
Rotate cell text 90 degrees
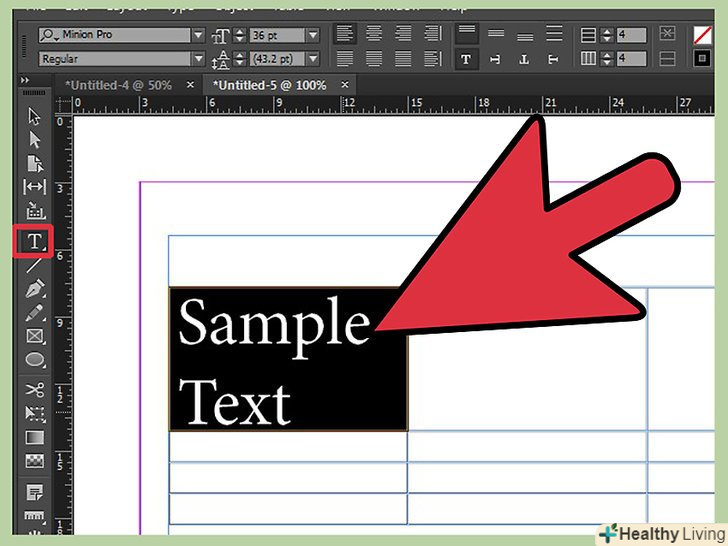pyautogui.click(x=496, y=59)
